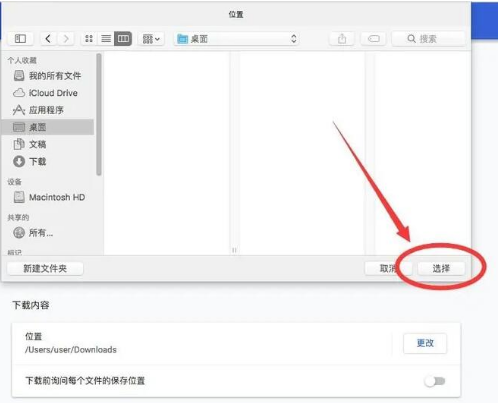Click the iCloud Drive cloud icon
The width and height of the screenshot is (498, 403).
pyautogui.click(x=19, y=93)
